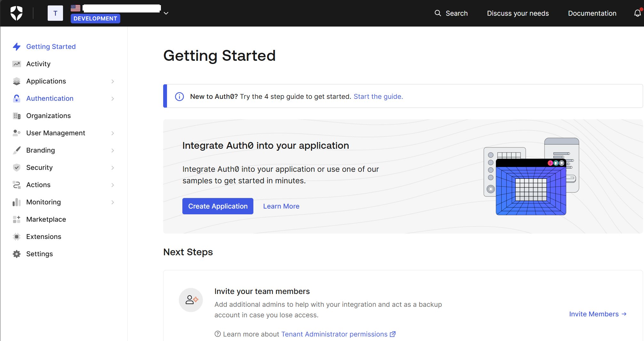
Task: Open Extensions in sidebar
Action: [x=44, y=237]
